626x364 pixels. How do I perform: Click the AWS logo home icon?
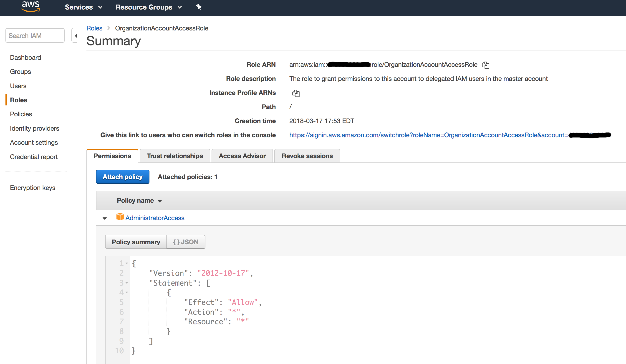pos(31,7)
